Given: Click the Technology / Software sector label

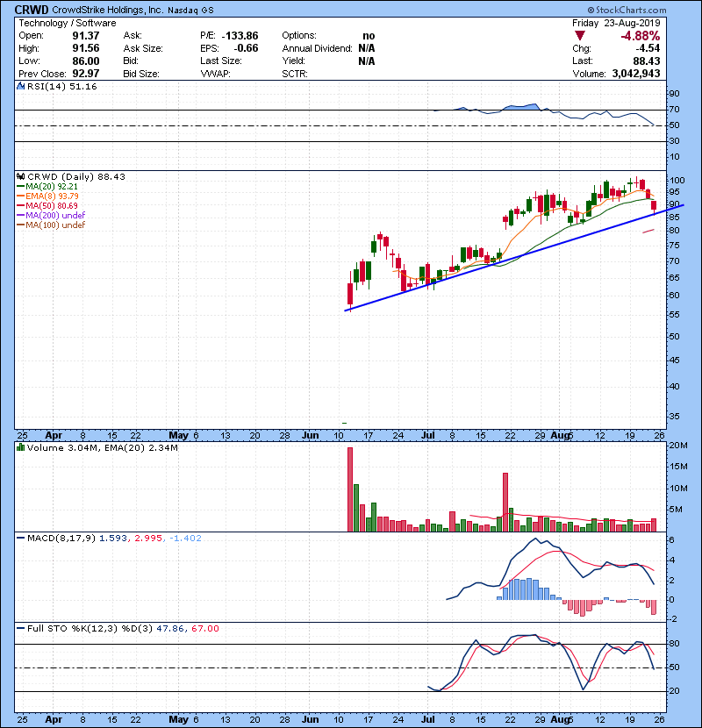Looking at the screenshot, I should click(68, 23).
